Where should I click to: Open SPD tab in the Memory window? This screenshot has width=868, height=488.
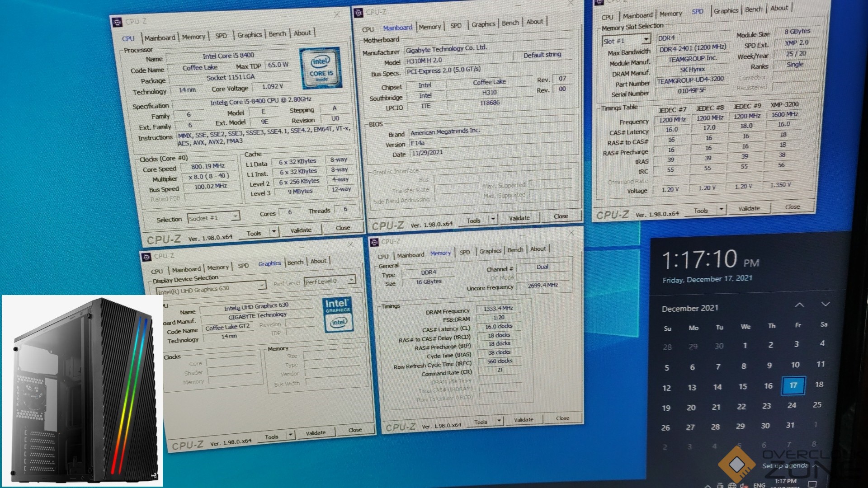click(465, 252)
